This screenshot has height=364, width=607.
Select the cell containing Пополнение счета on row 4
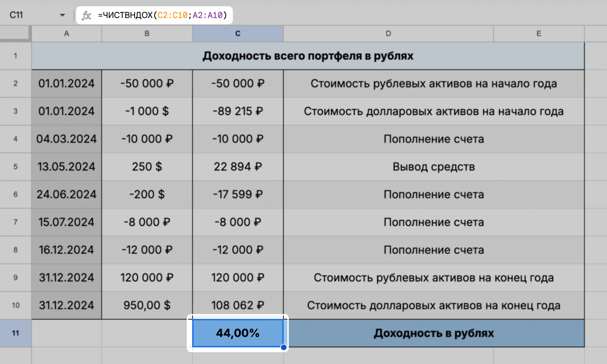434,139
